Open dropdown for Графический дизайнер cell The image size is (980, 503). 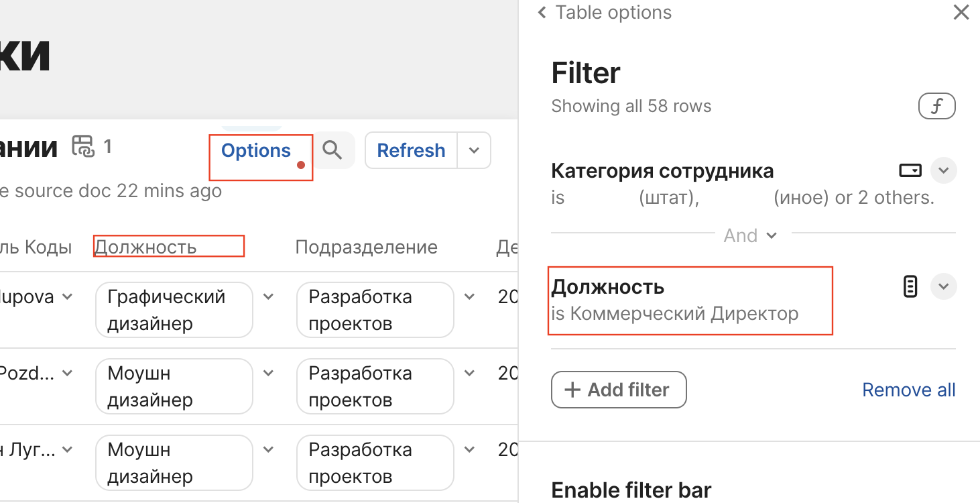tap(268, 297)
